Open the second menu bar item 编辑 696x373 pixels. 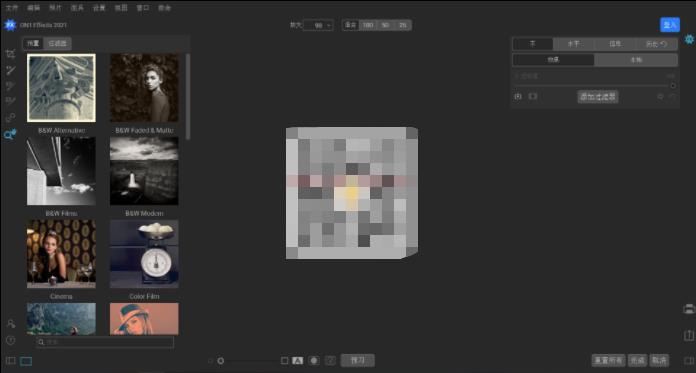click(x=34, y=8)
